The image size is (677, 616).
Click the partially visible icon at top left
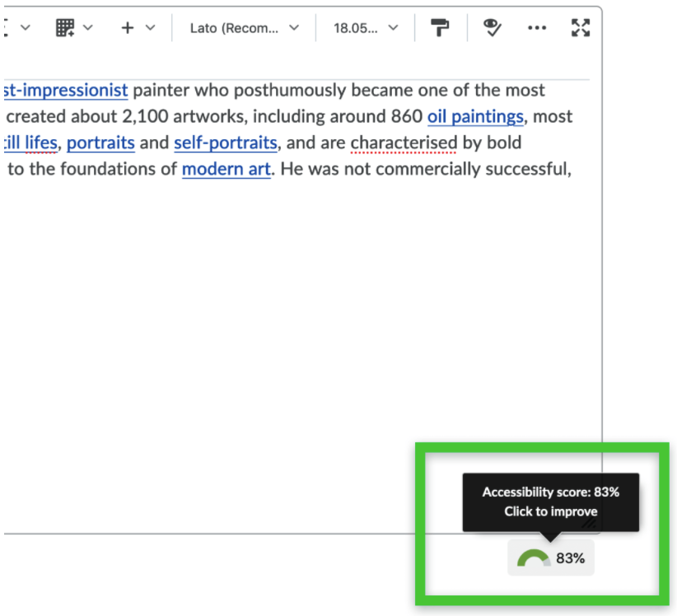point(6,26)
